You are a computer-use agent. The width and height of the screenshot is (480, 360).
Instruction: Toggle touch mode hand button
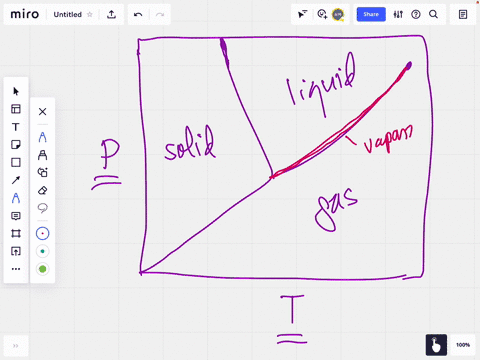coord(436,345)
